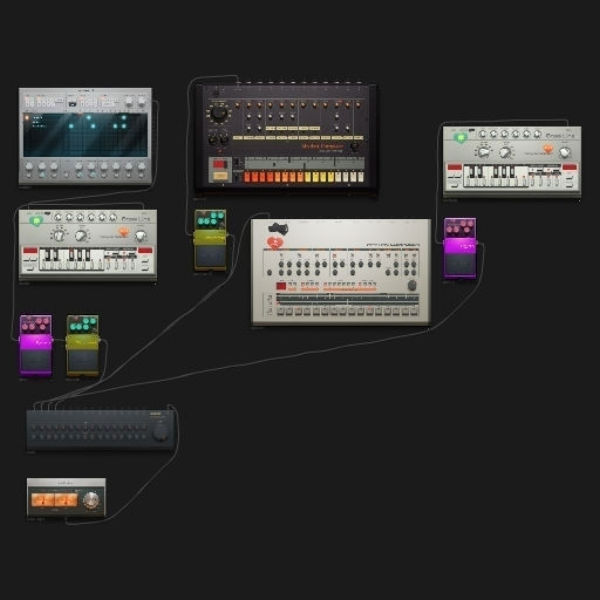Click the black splat icon on the white 909 drum machine
This screenshot has height=600, width=600.
click(x=278, y=228)
